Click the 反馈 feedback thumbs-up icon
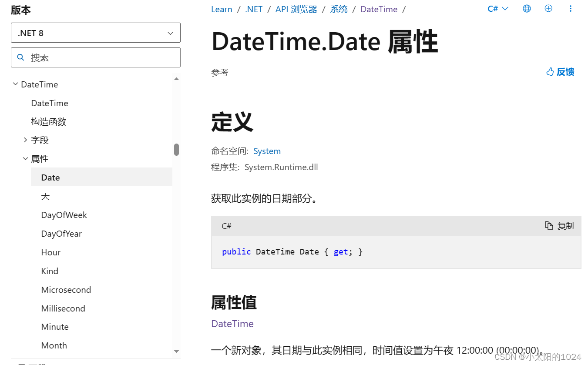 pyautogui.click(x=550, y=71)
